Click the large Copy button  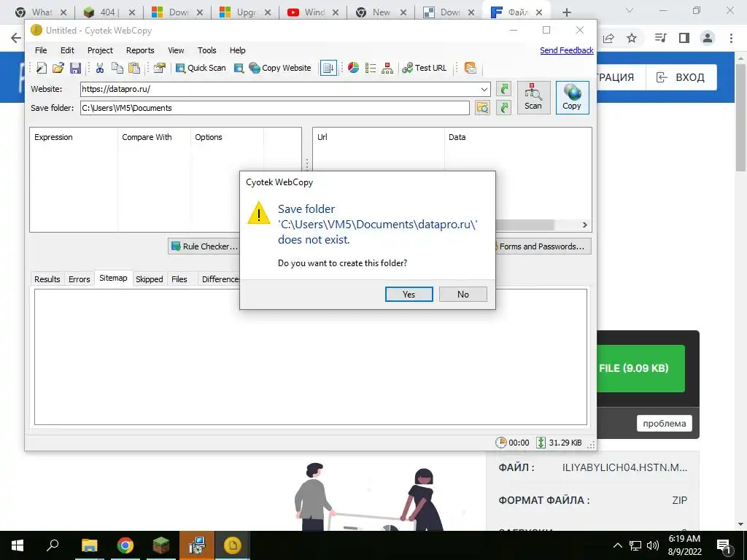click(572, 97)
